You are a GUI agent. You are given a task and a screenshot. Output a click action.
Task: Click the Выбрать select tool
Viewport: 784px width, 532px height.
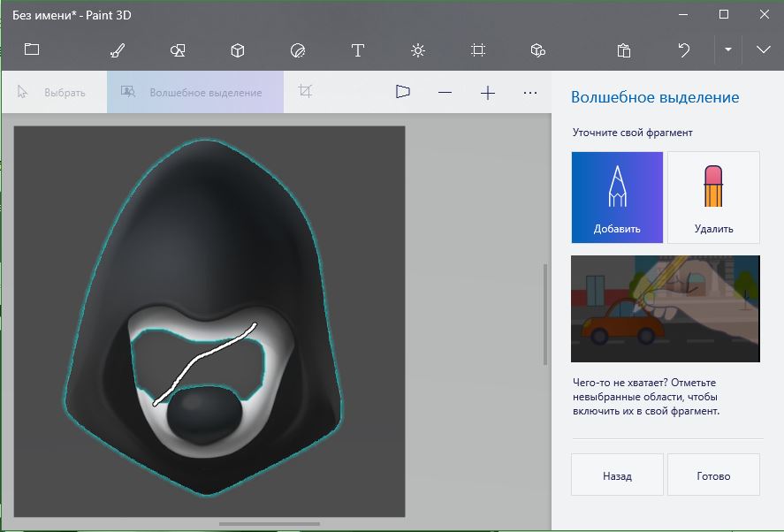[54, 92]
